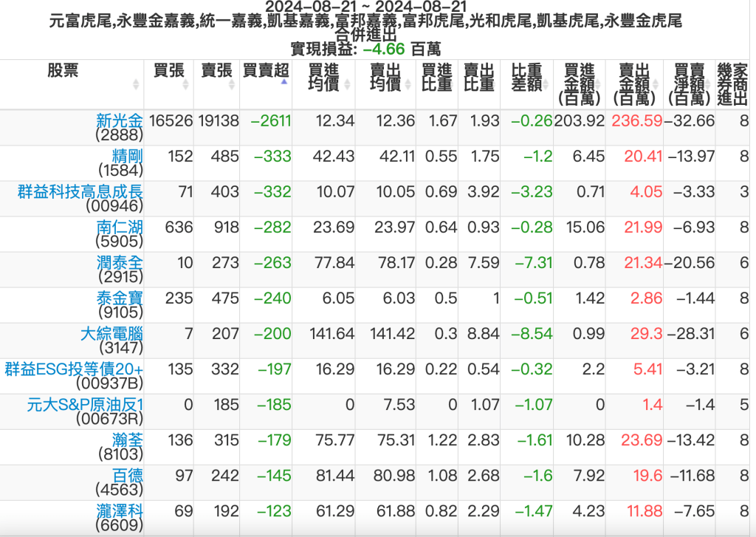Screen dimensions: 756x537
Task: Sort table by 買進比重 column header
Action: 436,78
